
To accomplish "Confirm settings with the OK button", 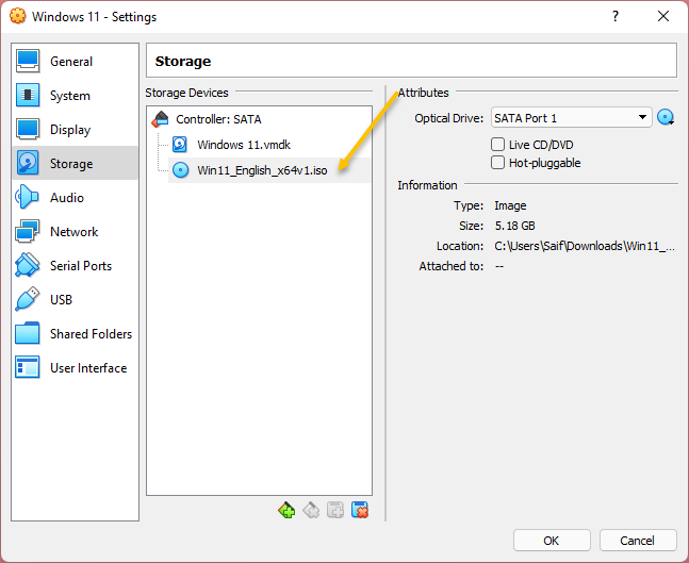I will pyautogui.click(x=551, y=540).
